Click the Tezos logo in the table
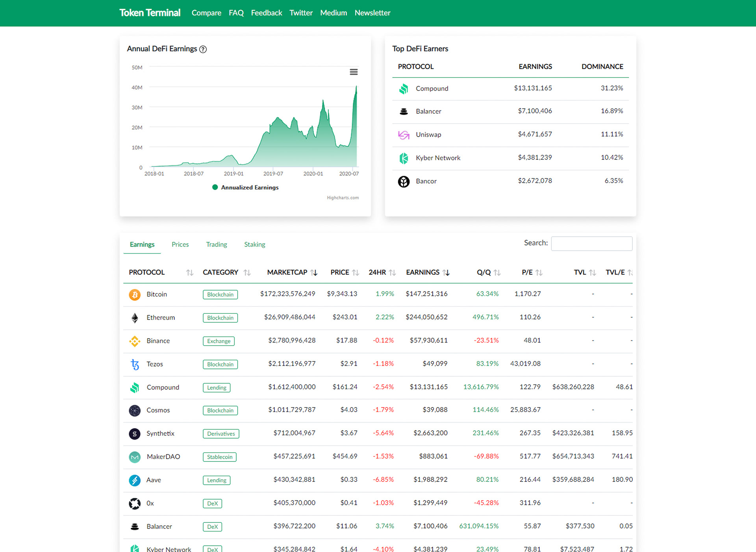This screenshot has height=552, width=756. 135,364
